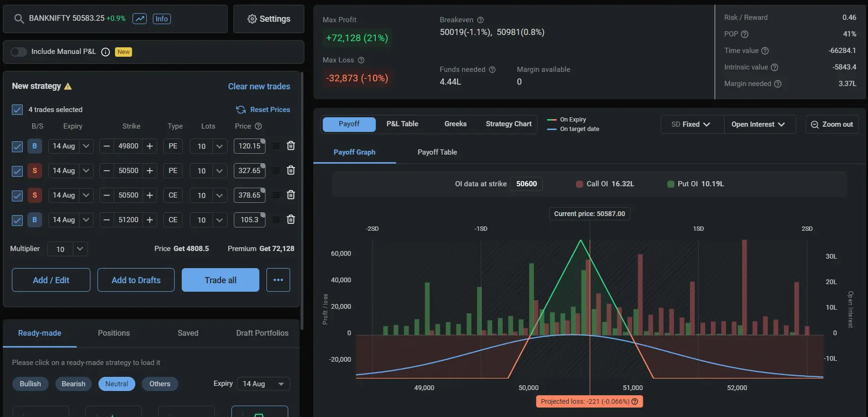Viewport: 868px width, 417px height.
Task: Click help icon beside Max Loss
Action: [361, 60]
